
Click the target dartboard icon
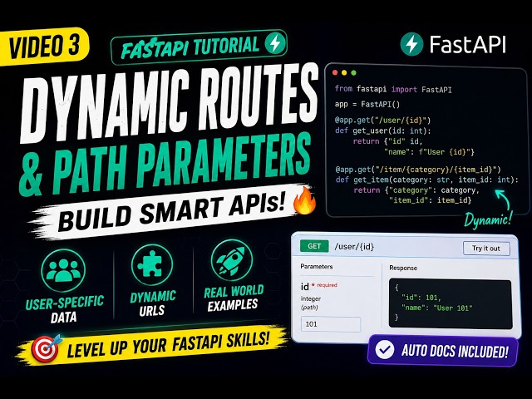(46, 348)
